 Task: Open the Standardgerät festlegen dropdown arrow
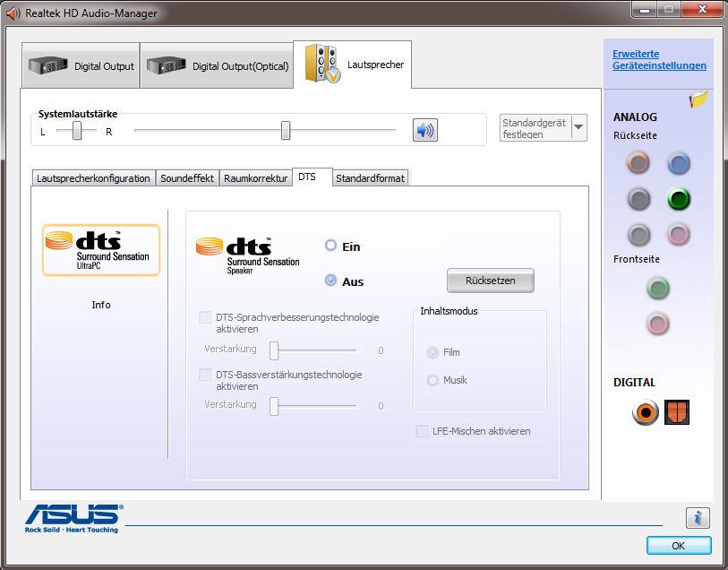(x=578, y=127)
